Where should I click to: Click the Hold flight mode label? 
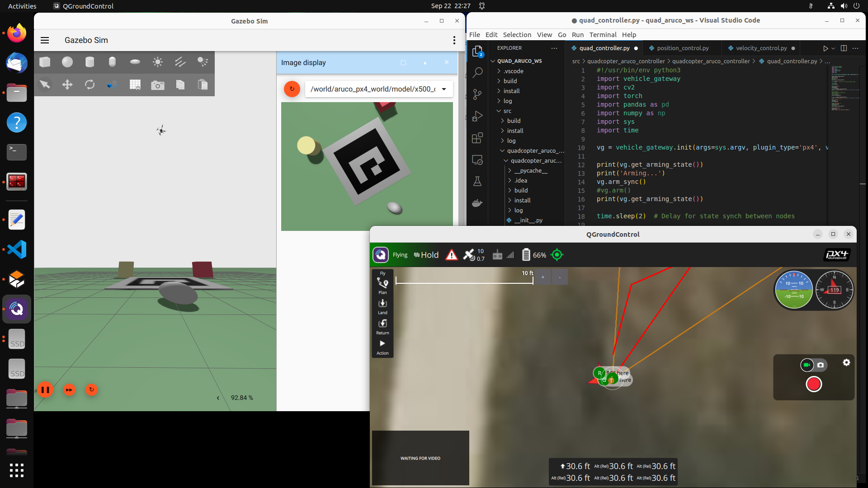pyautogui.click(x=429, y=255)
